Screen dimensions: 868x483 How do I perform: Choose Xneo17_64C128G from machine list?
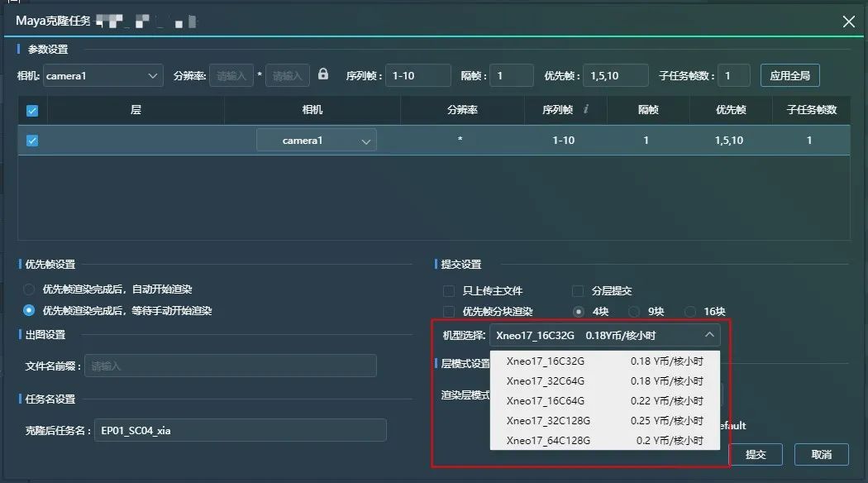[604, 440]
